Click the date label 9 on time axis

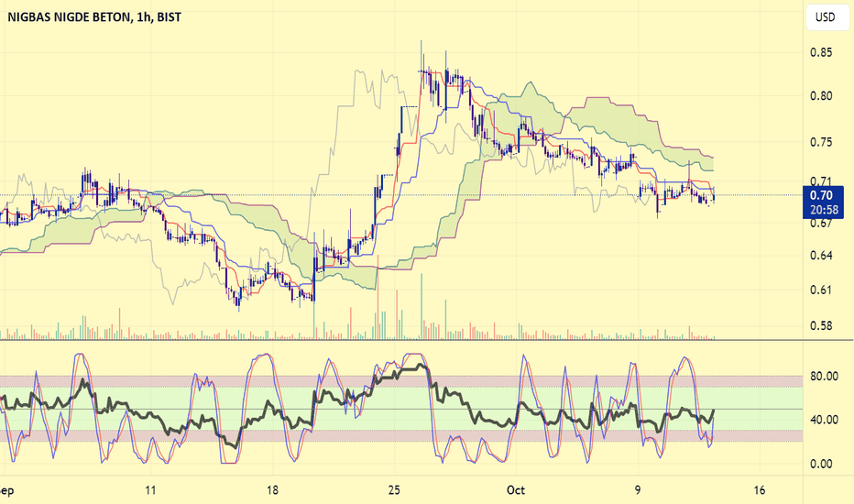(638, 490)
